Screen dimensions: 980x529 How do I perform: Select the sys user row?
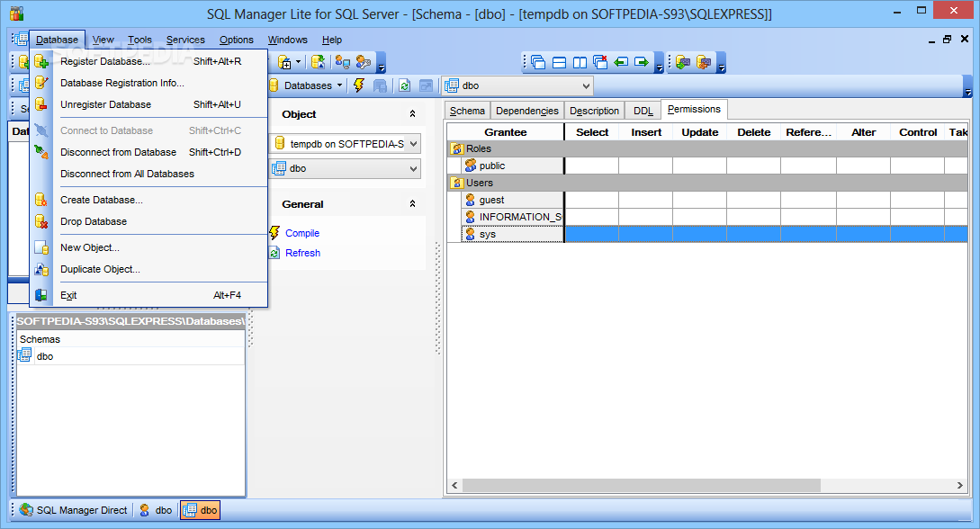[x=706, y=234]
